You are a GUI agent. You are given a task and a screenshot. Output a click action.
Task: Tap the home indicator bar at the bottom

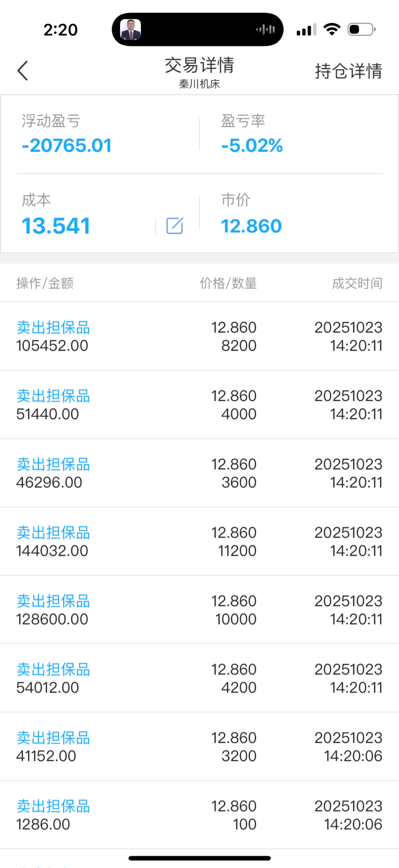pyautogui.click(x=199, y=858)
